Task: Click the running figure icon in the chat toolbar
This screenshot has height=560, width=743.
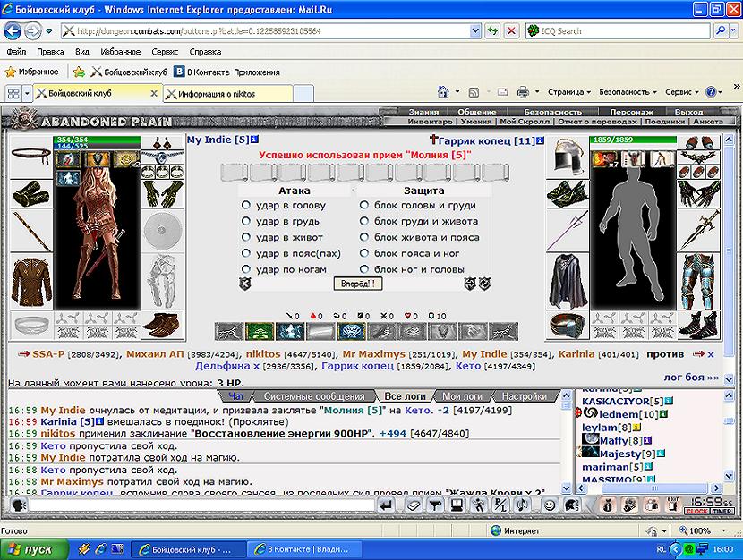Action: point(479,505)
